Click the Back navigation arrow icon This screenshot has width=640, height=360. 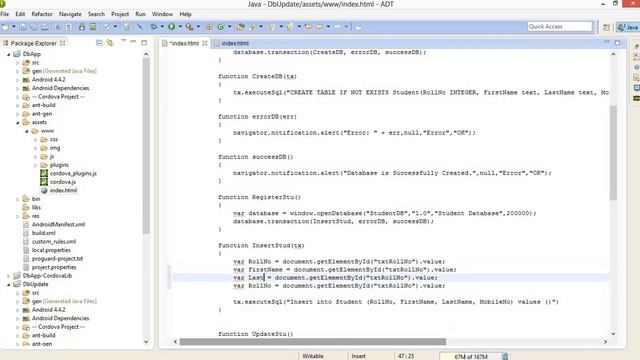pyautogui.click(x=320, y=27)
